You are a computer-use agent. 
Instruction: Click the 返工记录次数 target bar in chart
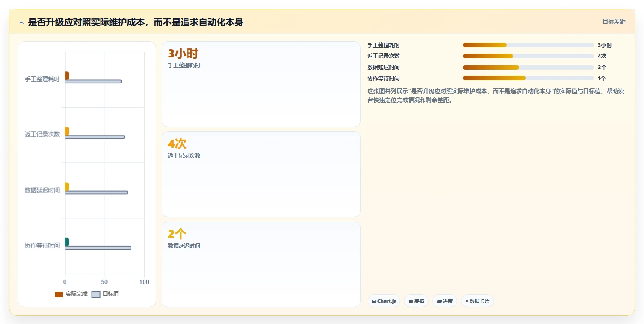click(x=95, y=137)
